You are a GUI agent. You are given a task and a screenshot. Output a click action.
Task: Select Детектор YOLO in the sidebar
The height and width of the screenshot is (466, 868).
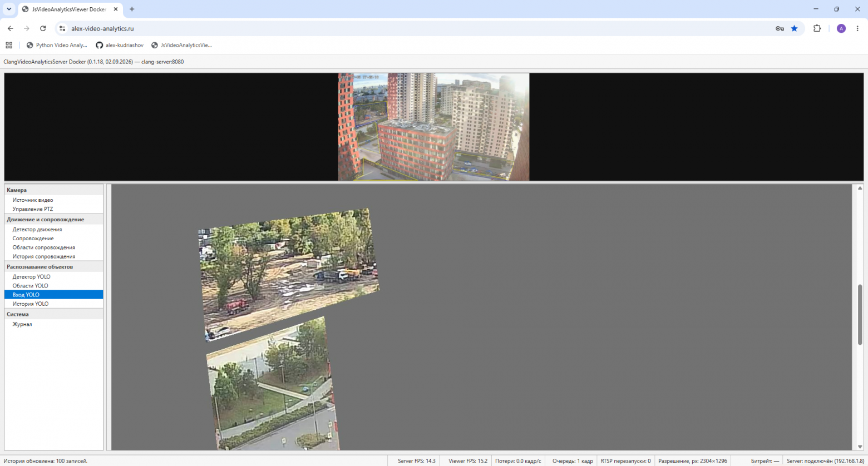pyautogui.click(x=54, y=276)
